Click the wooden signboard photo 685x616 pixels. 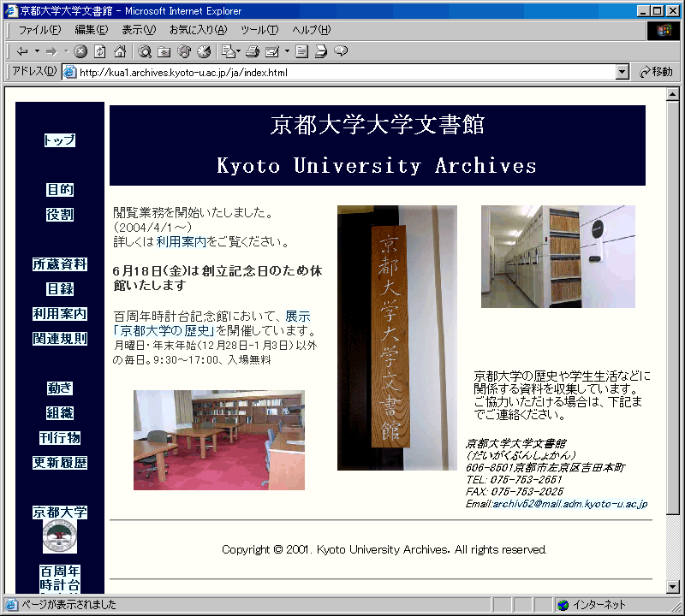click(x=397, y=338)
